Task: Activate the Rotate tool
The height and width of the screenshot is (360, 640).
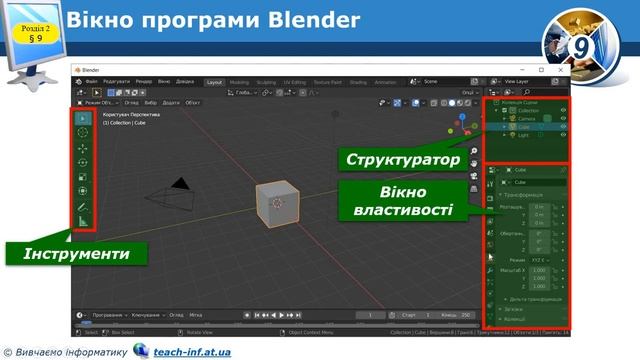Action: (x=83, y=162)
